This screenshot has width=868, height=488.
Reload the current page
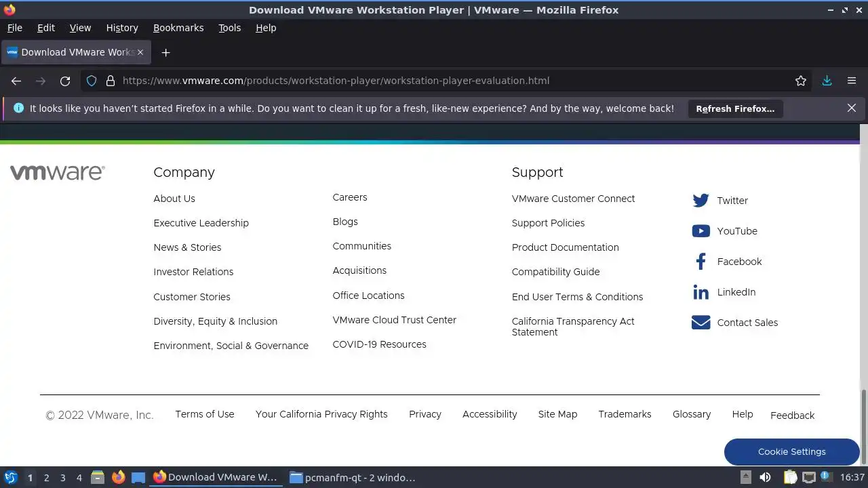pyautogui.click(x=65, y=81)
